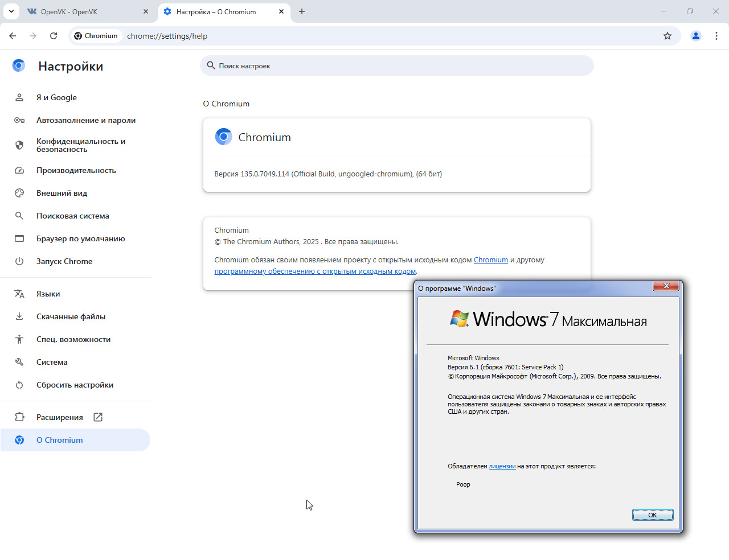Open Сбросить настройки section

tap(76, 385)
